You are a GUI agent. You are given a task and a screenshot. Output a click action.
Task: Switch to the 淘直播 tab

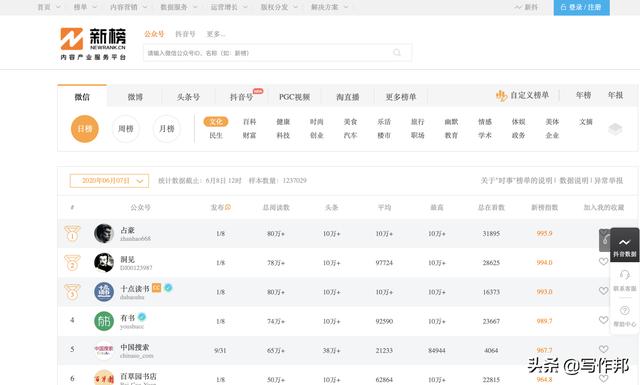tap(347, 97)
